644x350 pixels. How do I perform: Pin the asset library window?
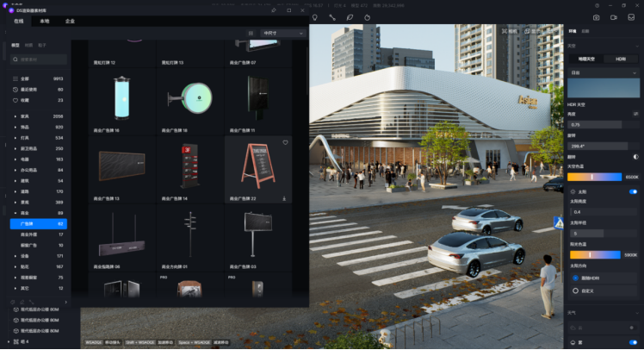tap(274, 9)
